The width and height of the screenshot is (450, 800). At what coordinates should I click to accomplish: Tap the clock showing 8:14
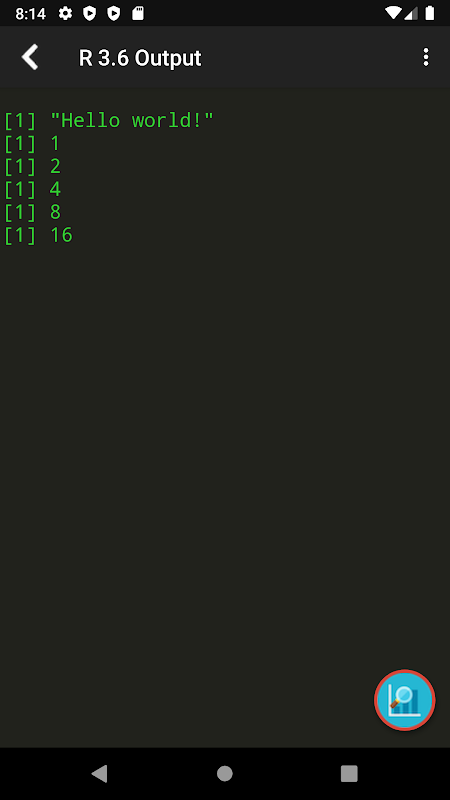click(31, 14)
